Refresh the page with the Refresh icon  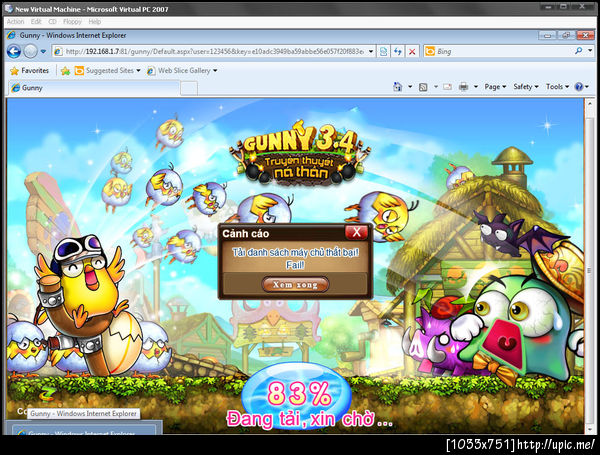point(398,51)
